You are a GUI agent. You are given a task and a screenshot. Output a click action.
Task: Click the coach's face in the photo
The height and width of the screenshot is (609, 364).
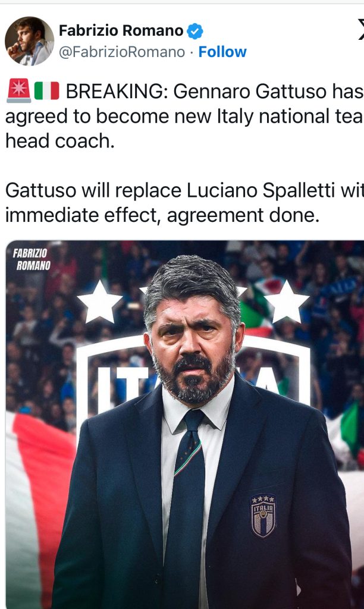pos(193,346)
